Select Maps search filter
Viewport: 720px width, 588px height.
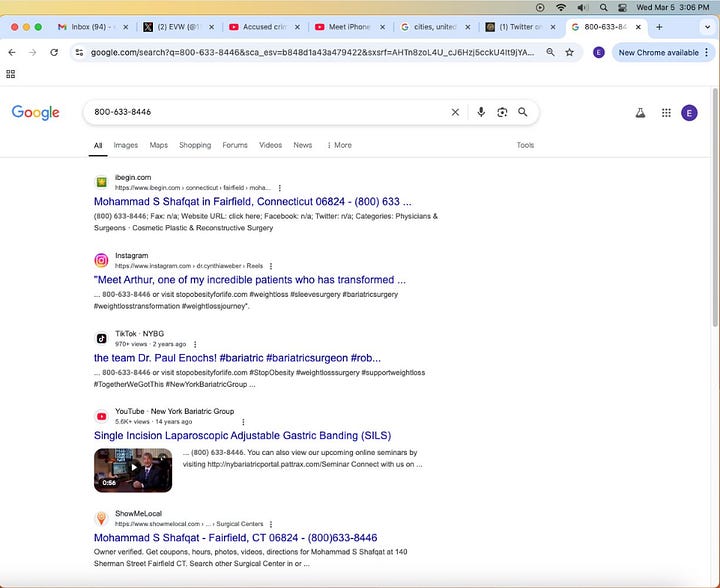pyautogui.click(x=158, y=145)
